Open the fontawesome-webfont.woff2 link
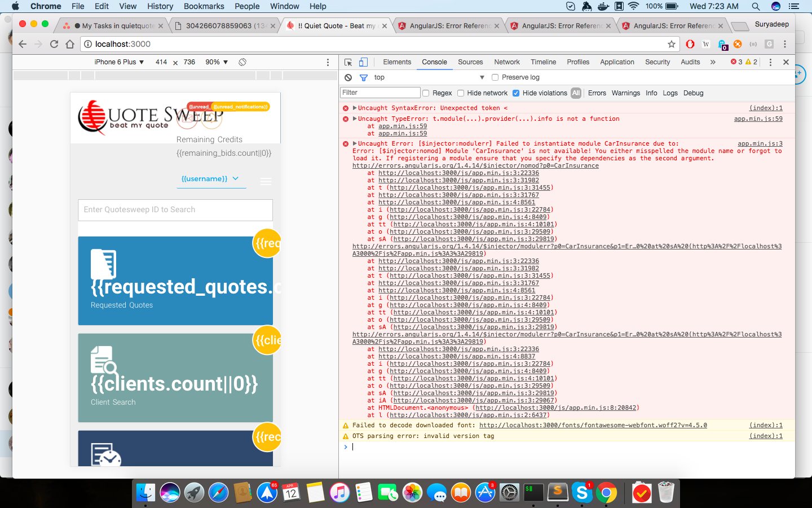Image resolution: width=812 pixels, height=508 pixels. [x=593, y=425]
